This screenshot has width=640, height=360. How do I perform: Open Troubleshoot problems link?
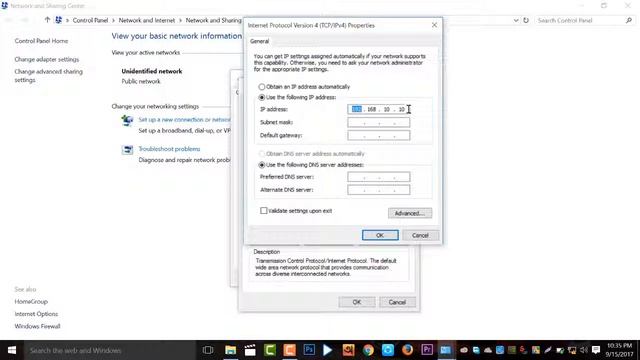tap(169, 149)
